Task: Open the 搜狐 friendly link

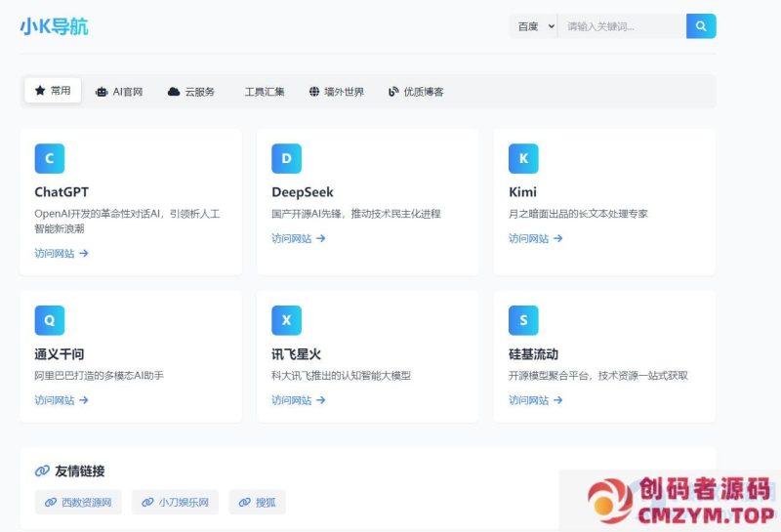Action: (258, 502)
